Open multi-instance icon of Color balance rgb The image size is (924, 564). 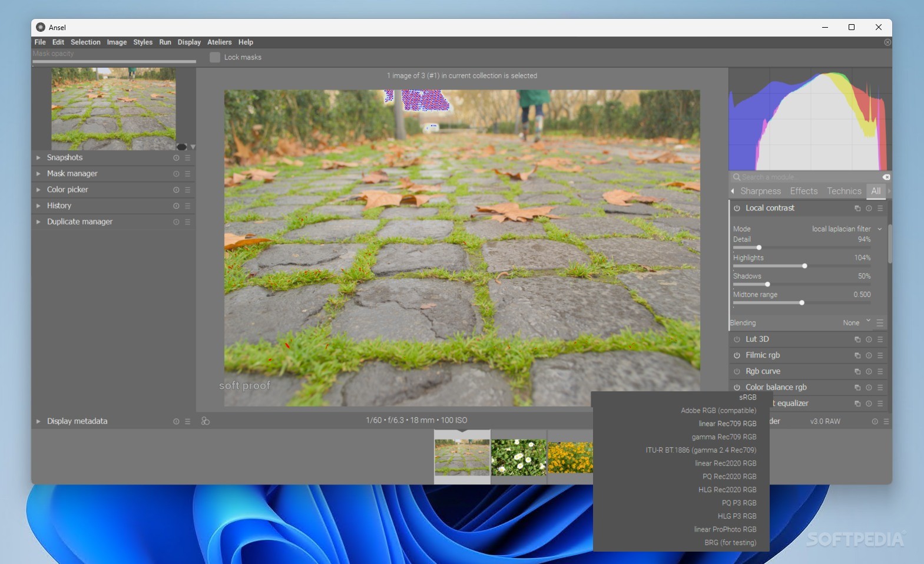pos(857,387)
